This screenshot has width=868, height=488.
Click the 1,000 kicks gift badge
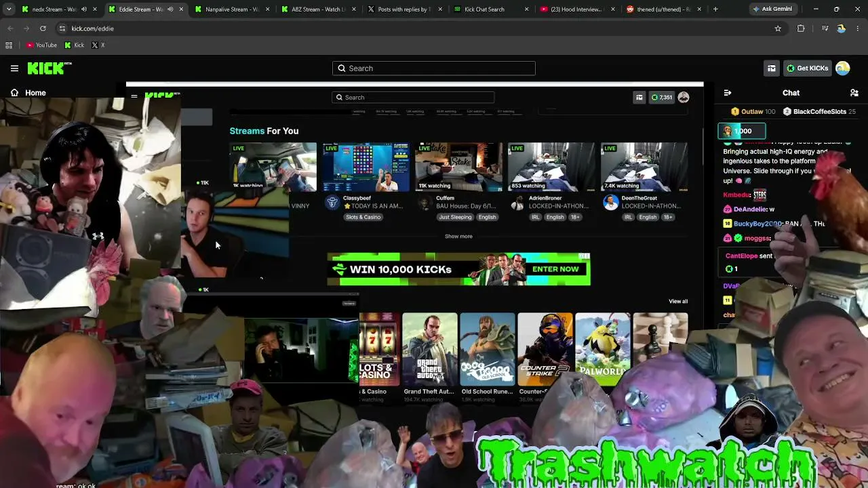tap(742, 131)
